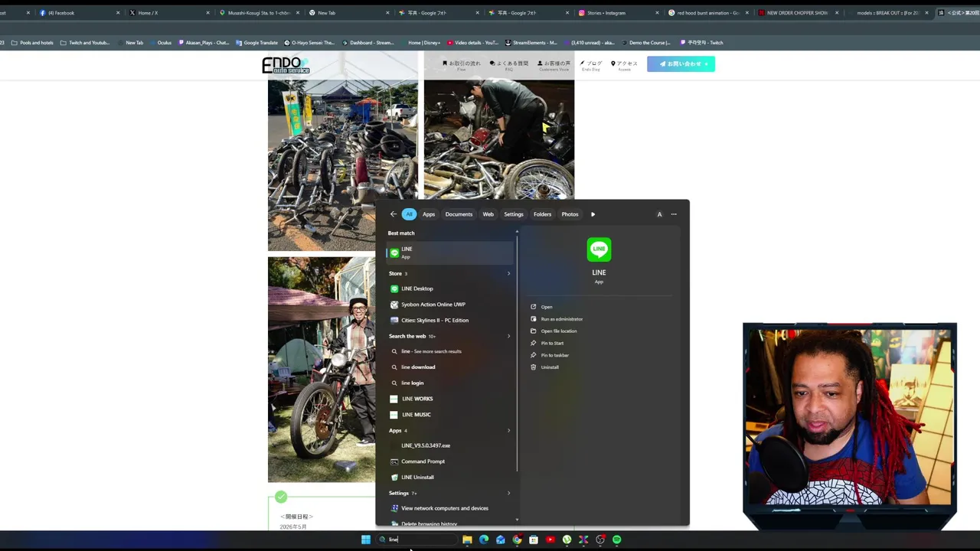Open Outlook mail from the taskbar
Viewport: 980px width, 551px height.
tap(501, 540)
